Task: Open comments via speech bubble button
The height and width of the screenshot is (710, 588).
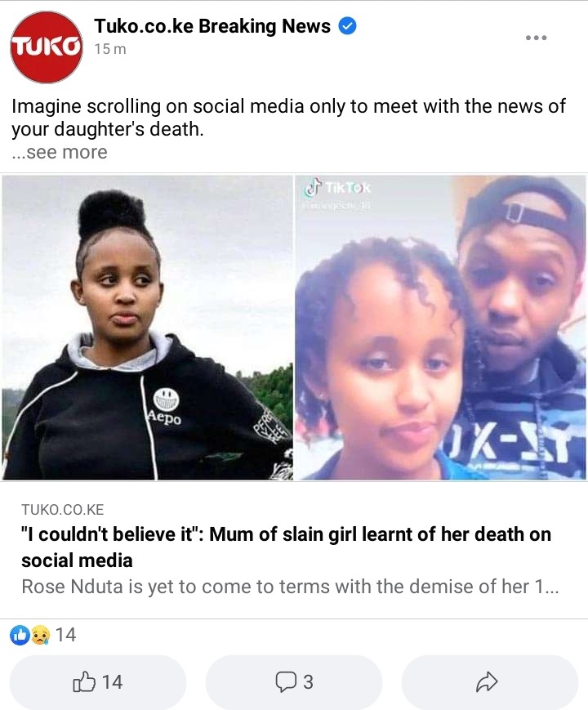Action: (x=294, y=681)
